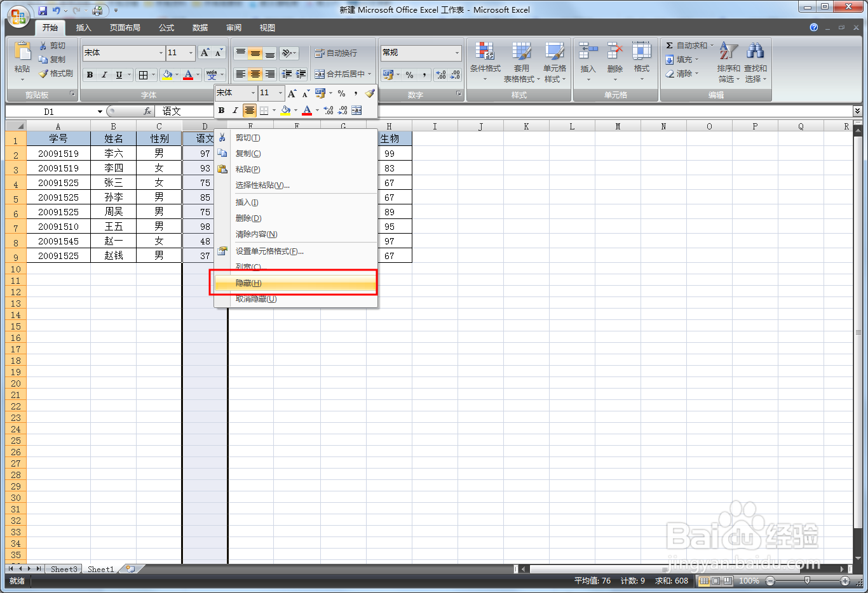
Task: Open ribbon font name dropdown (宋体)
Action: [161, 53]
